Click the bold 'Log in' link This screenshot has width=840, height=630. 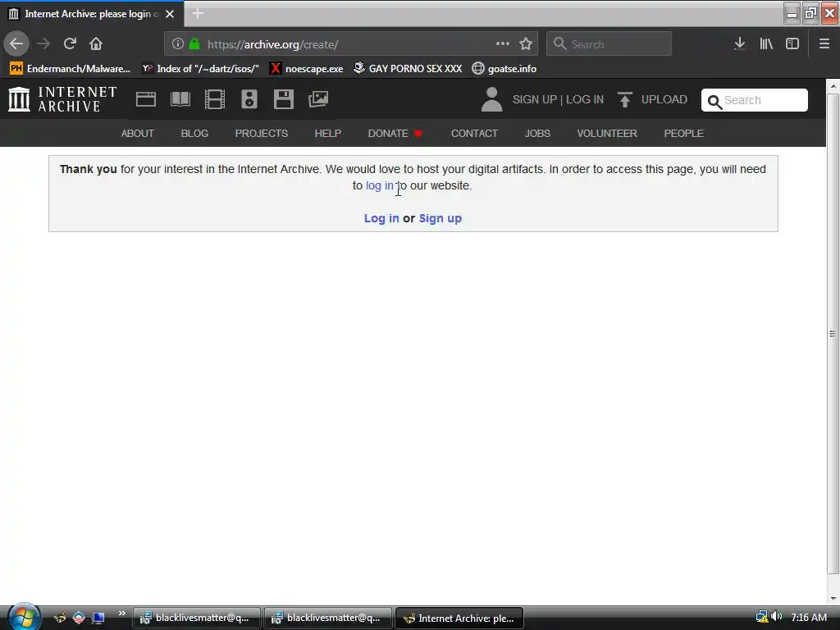click(381, 218)
